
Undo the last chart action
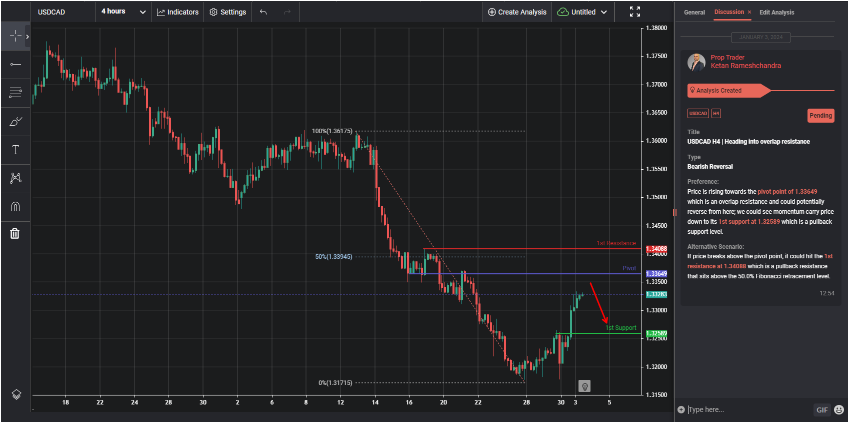[263, 12]
